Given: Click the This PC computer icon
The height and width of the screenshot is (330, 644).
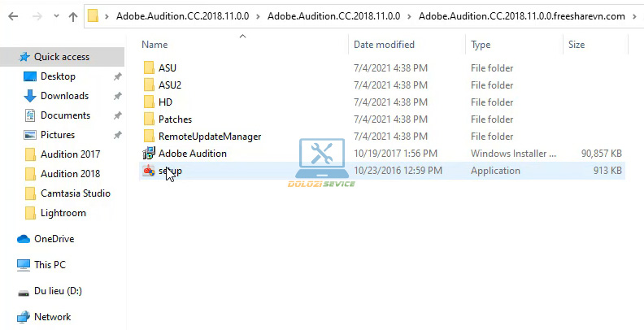Looking at the screenshot, I should [x=24, y=265].
